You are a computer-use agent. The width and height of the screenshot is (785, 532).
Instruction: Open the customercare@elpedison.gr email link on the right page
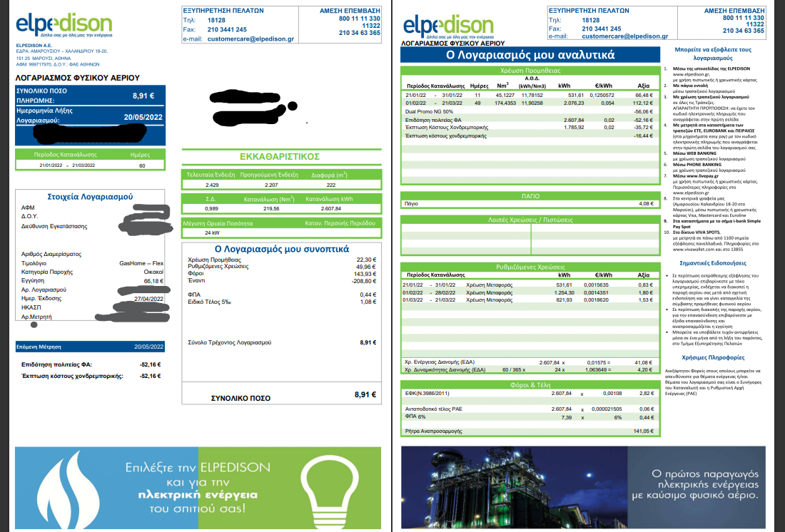pos(625,36)
